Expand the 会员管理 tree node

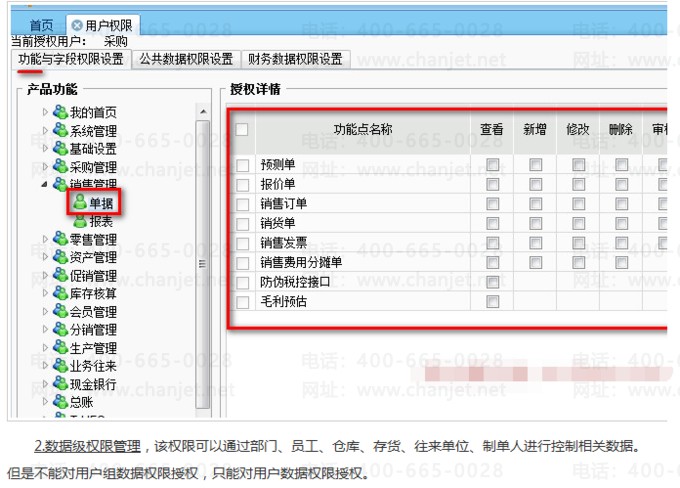click(x=45, y=311)
